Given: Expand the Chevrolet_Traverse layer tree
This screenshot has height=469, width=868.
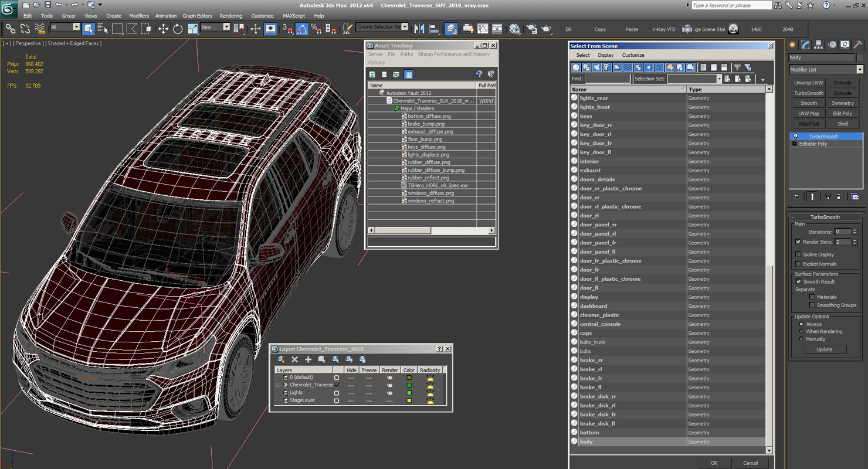Looking at the screenshot, I should tap(279, 385).
